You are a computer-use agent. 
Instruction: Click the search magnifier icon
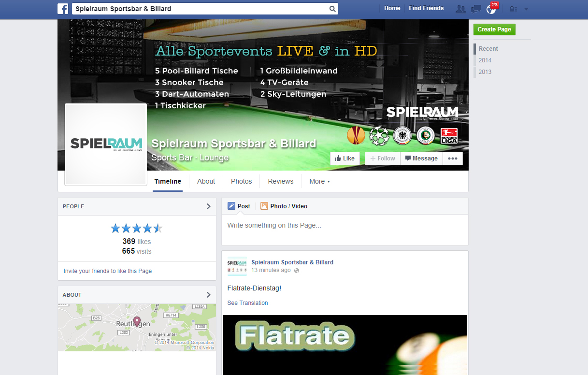click(332, 8)
